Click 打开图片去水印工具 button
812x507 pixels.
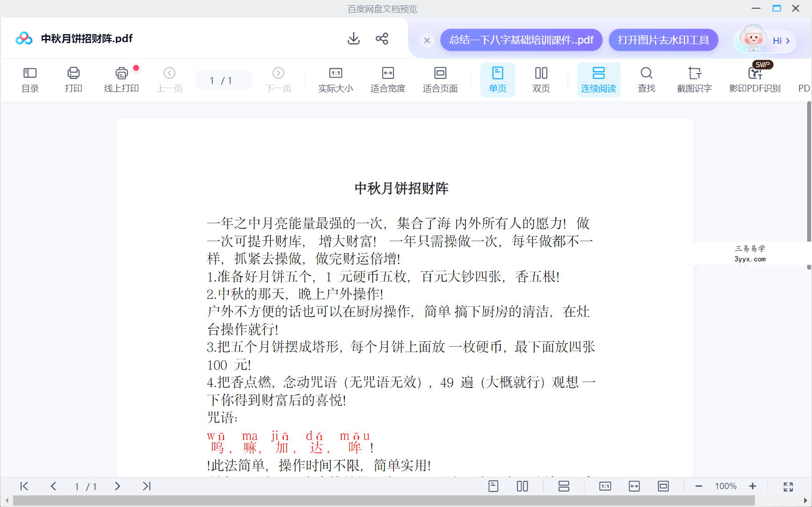click(663, 40)
